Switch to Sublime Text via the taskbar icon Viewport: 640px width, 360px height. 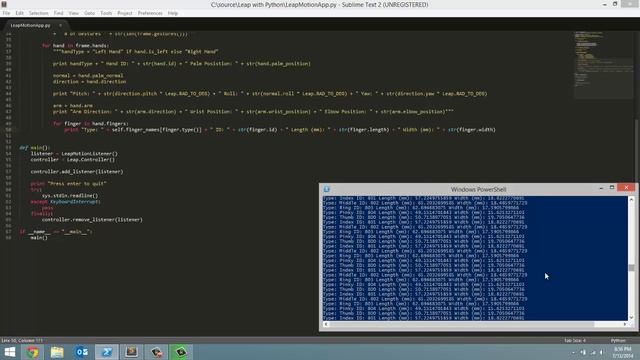(x=131, y=352)
